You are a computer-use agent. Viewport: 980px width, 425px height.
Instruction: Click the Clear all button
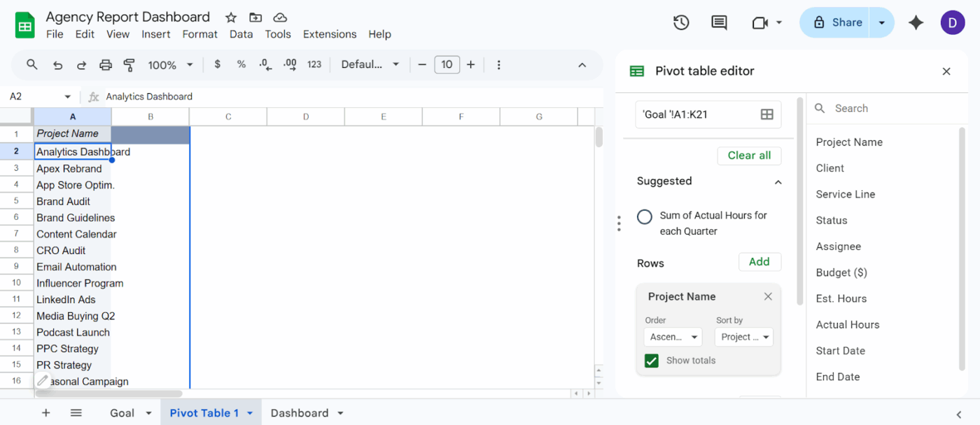[749, 155]
